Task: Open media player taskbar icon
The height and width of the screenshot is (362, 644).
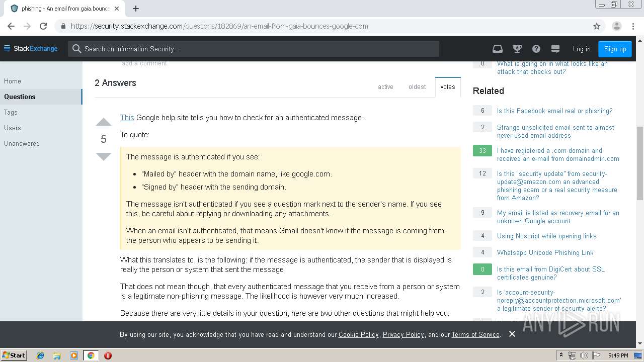Action: [x=73, y=355]
